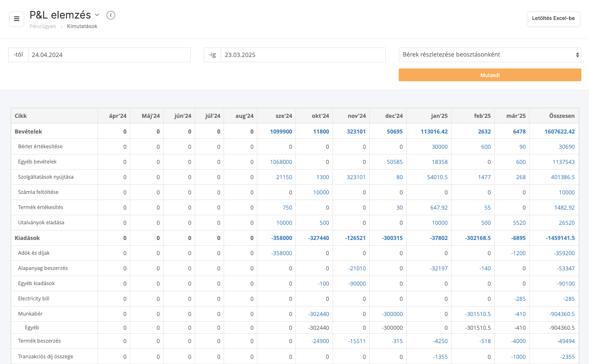Image resolution: width=589 pixels, height=364 pixels.
Task: Expand the P&L elemzés title dropdown
Action: [97, 15]
